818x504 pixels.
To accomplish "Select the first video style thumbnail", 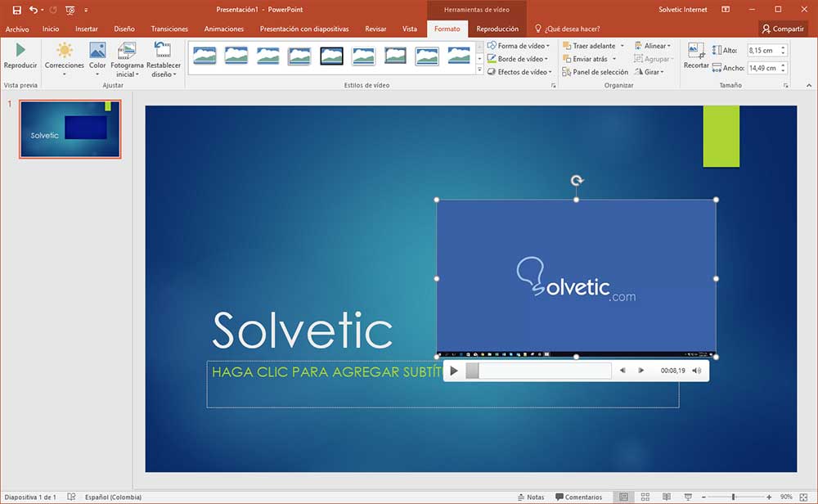I will (204, 56).
